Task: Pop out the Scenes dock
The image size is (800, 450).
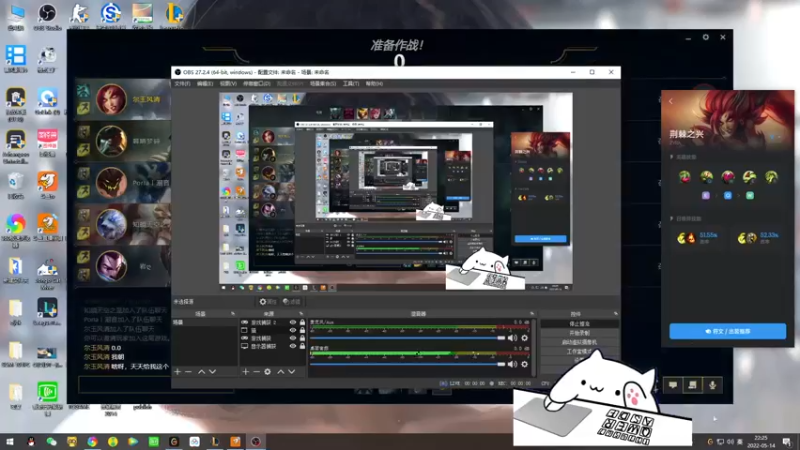Action: point(233,314)
